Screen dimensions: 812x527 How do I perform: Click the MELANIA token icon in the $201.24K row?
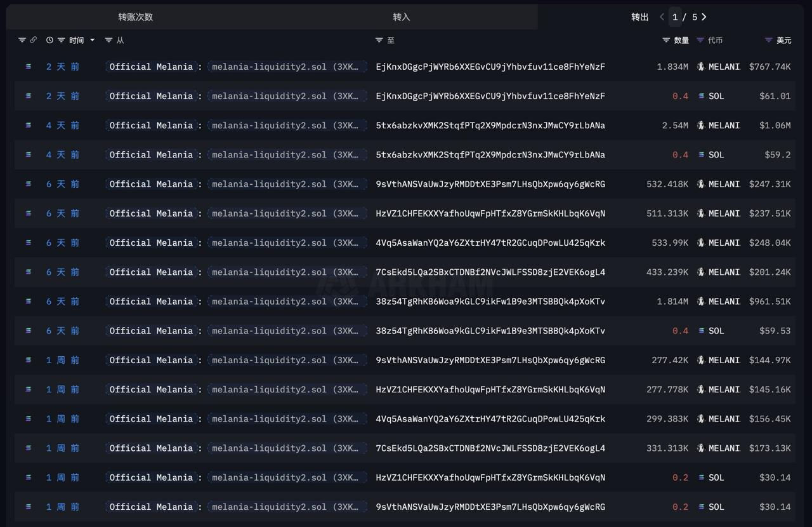(701, 272)
